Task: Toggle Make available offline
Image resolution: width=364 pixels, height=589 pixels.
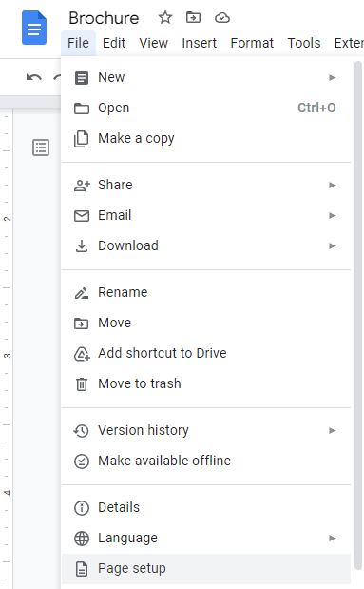Action: [206, 461]
